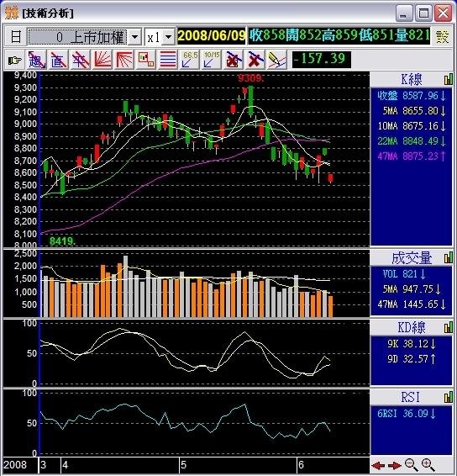Click the KD線 panel header
This screenshot has width=457, height=476.
pos(412,327)
